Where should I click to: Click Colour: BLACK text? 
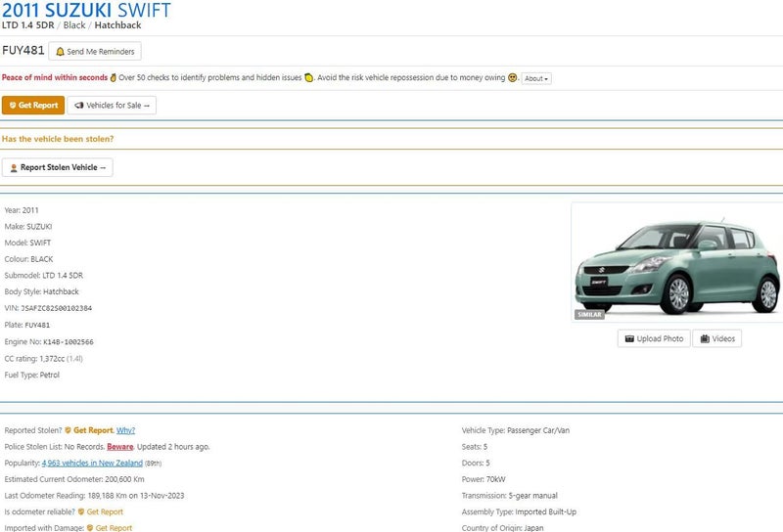point(28,259)
